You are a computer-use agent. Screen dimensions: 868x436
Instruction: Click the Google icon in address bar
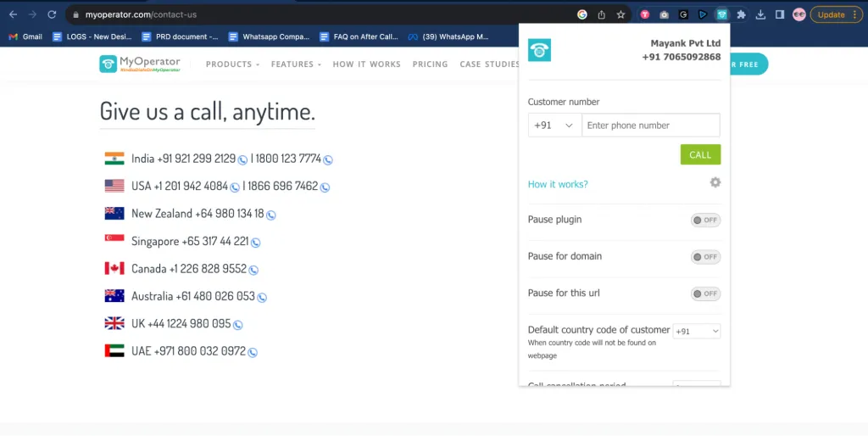pyautogui.click(x=581, y=15)
